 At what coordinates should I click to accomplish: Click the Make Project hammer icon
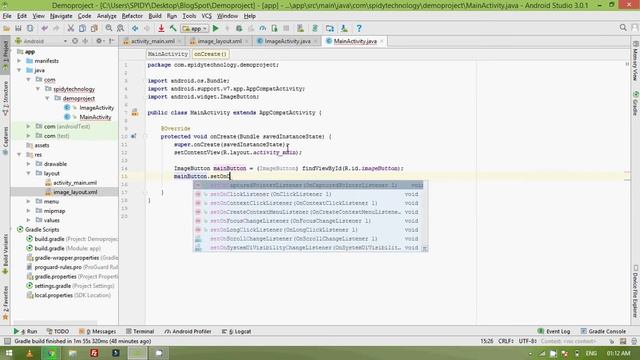pos(173,29)
